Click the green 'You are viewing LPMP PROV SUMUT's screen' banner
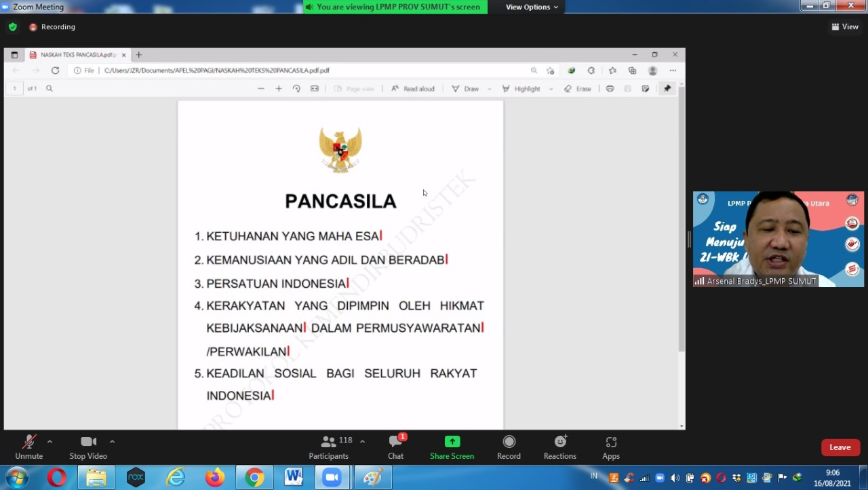 click(395, 7)
